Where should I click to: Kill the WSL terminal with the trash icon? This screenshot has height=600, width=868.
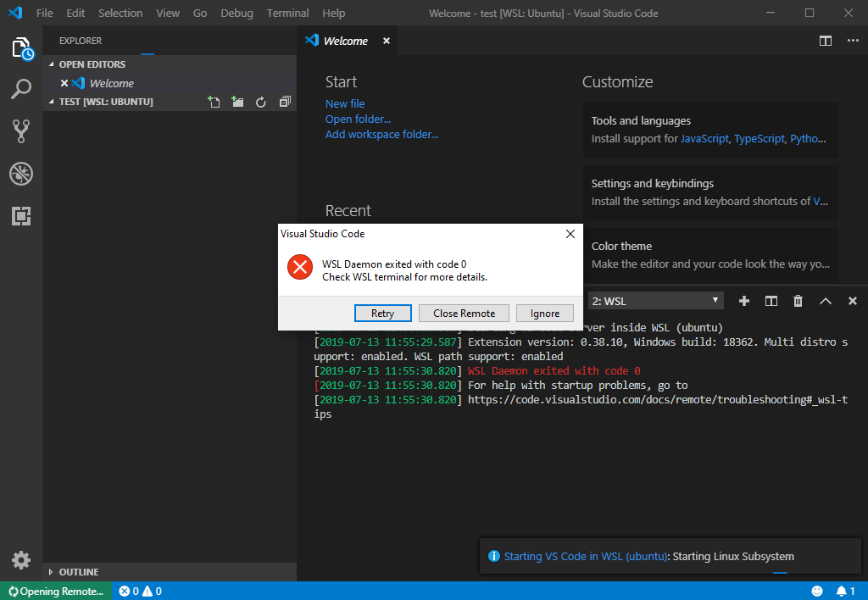tap(798, 300)
